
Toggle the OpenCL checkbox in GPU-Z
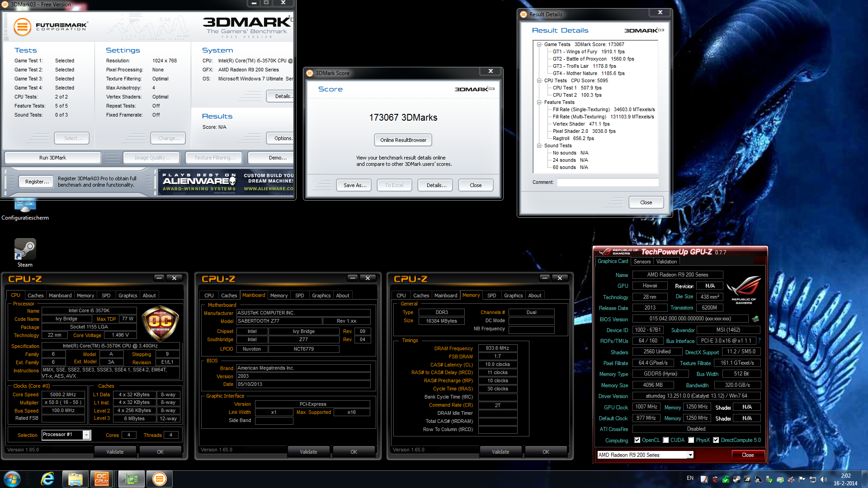[637, 440]
